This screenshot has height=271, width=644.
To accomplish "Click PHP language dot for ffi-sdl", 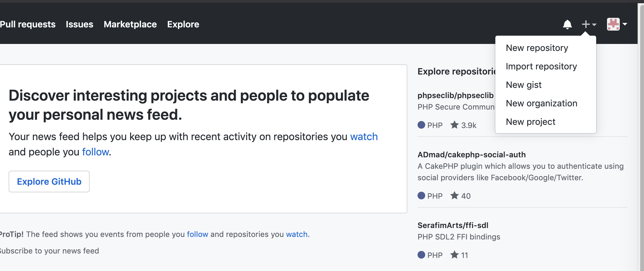I will [421, 255].
